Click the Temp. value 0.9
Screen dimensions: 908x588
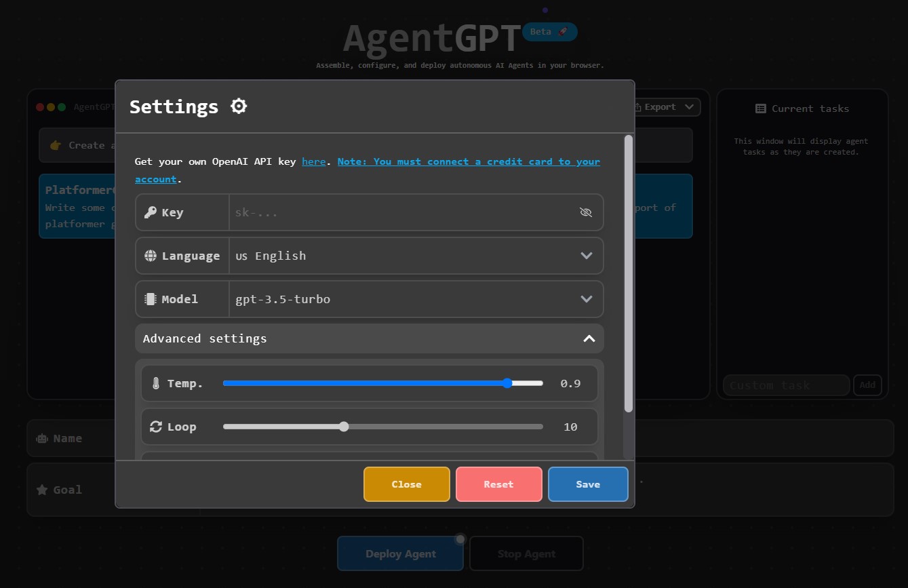point(570,383)
